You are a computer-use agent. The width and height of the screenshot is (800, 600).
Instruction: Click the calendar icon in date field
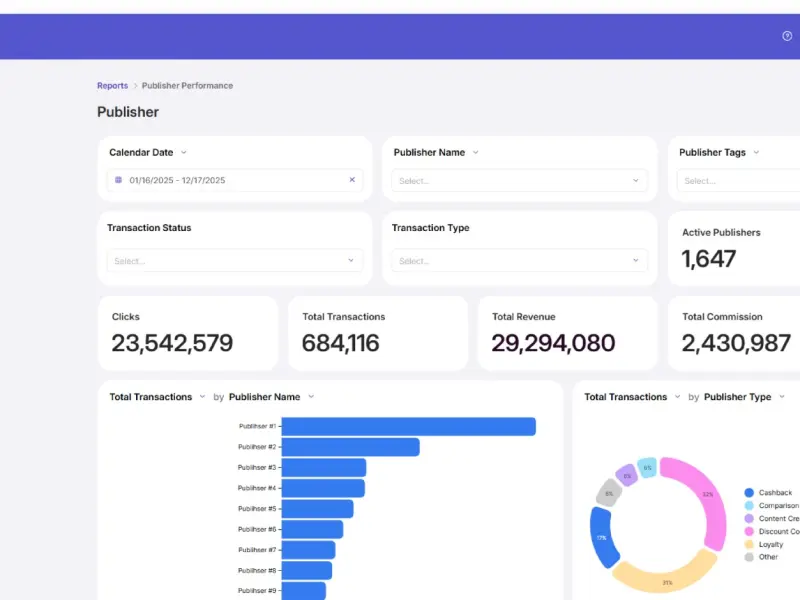coord(118,180)
